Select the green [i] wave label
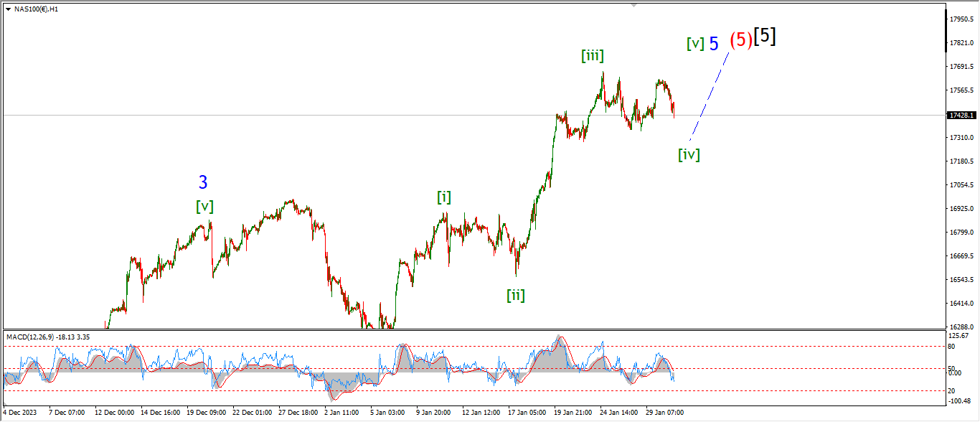Viewport: 980px width, 422px height. pyautogui.click(x=444, y=197)
